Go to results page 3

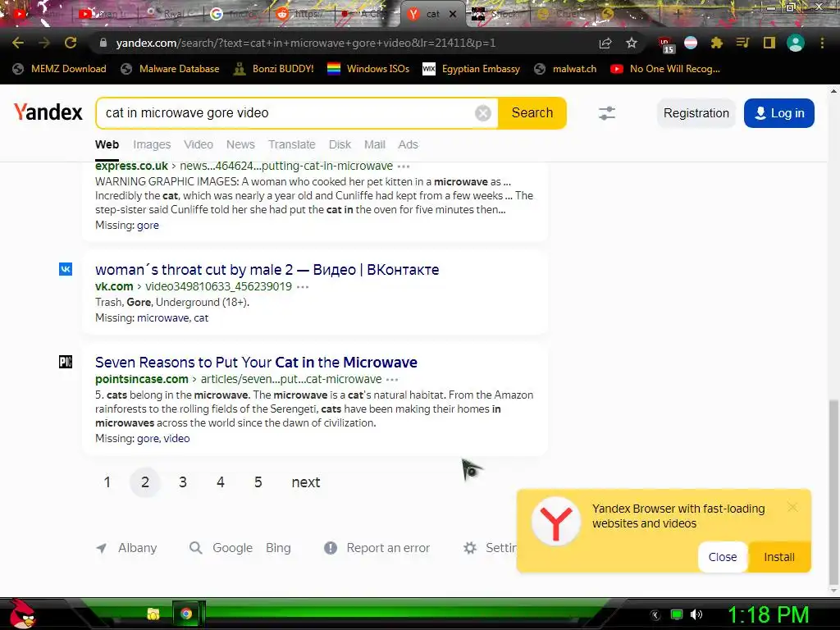point(183,482)
